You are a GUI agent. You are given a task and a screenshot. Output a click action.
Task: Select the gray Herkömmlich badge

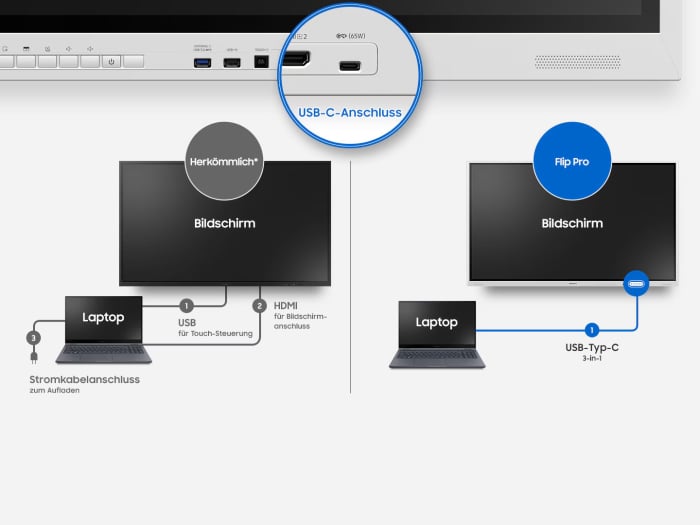pos(225,160)
